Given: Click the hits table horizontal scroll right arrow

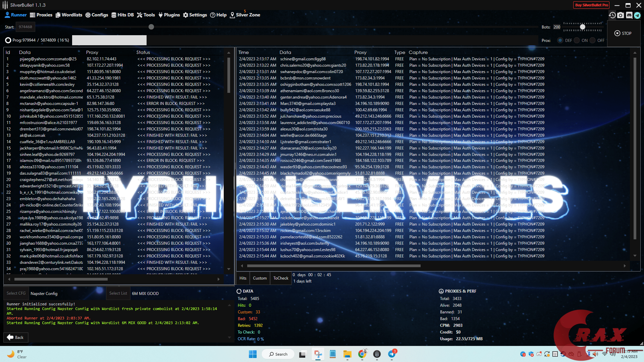Looking at the screenshot, I should 625,266.
